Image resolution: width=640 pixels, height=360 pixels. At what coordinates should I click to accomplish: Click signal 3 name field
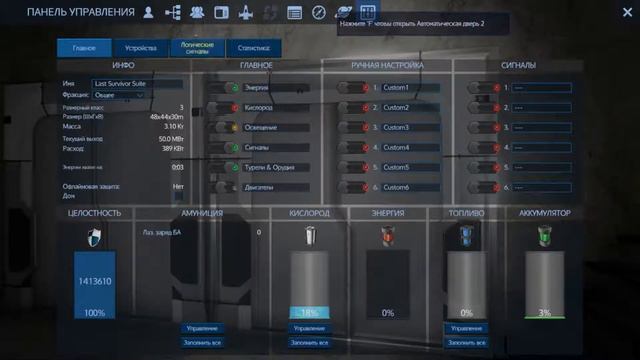542,127
